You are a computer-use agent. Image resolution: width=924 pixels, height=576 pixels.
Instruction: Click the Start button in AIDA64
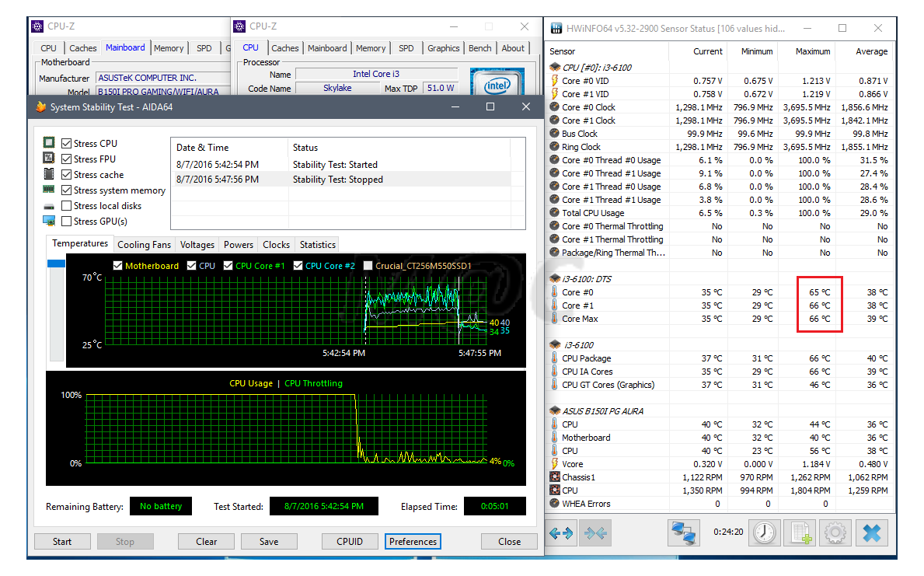[x=62, y=541]
